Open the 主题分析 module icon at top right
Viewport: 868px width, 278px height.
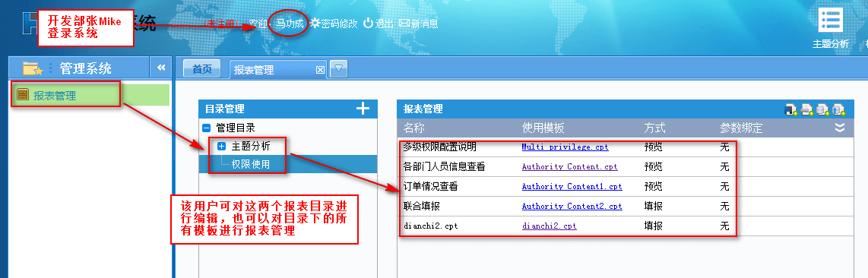pyautogui.click(x=830, y=21)
